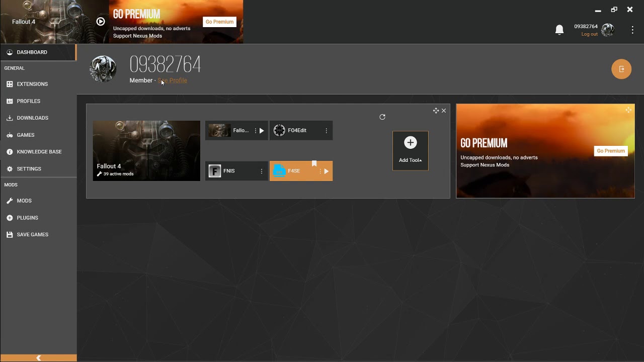This screenshot has width=644, height=362.
Task: Open F4SE three-dot options menu
Action: (320, 171)
